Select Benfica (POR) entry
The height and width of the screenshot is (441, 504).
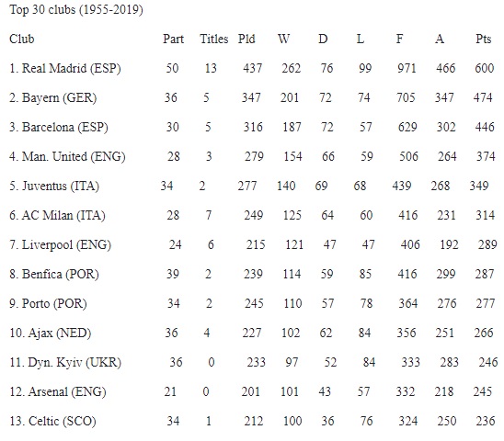pos(54,274)
